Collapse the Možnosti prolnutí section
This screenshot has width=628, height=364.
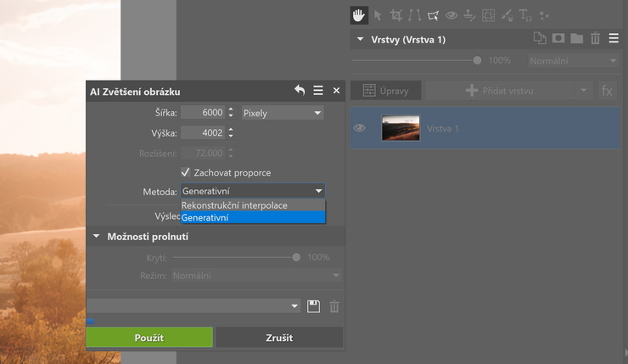point(96,236)
